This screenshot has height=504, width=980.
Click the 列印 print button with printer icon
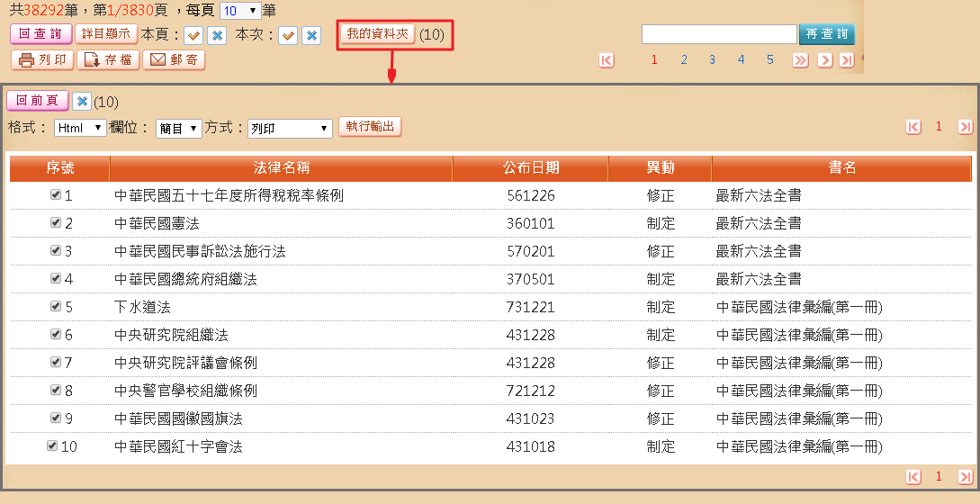coord(42,60)
